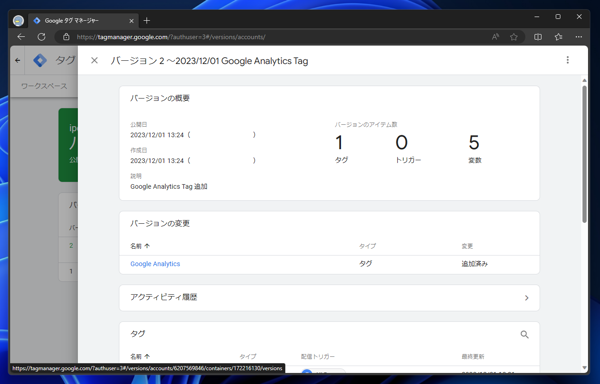Click the variable count number 5
The image size is (600, 384).
click(474, 143)
